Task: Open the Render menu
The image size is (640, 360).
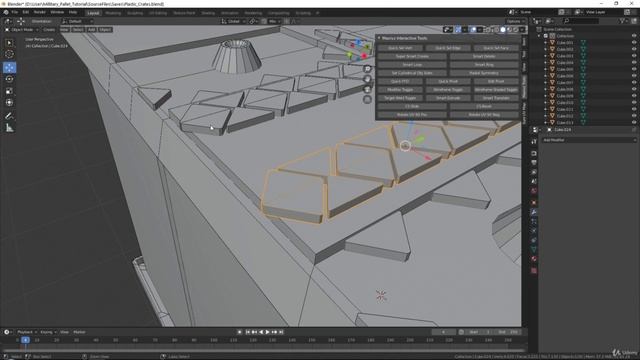Action: coord(40,12)
